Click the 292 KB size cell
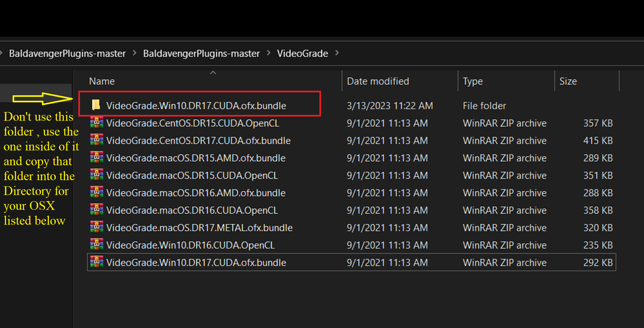The width and height of the screenshot is (644, 328). [x=598, y=263]
